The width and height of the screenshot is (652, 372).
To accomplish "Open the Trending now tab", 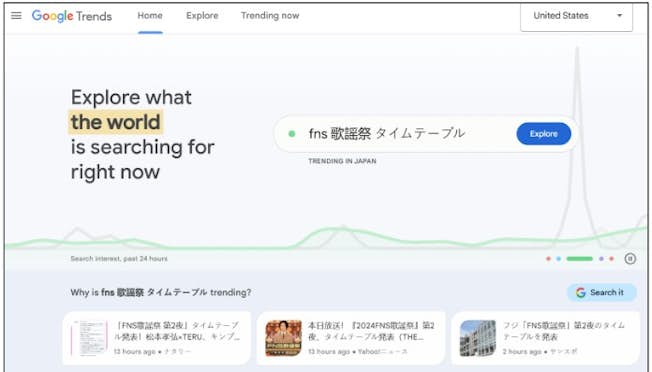I will click(270, 16).
